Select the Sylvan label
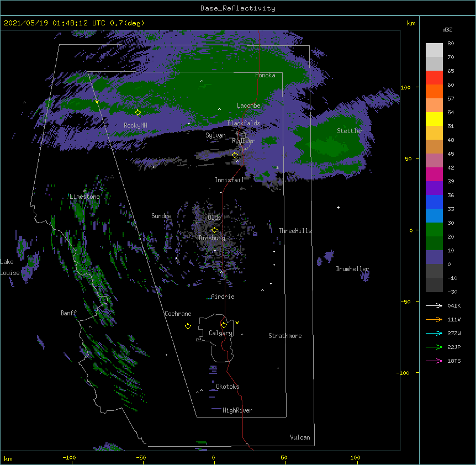This screenshot has width=476, height=465. click(x=215, y=135)
